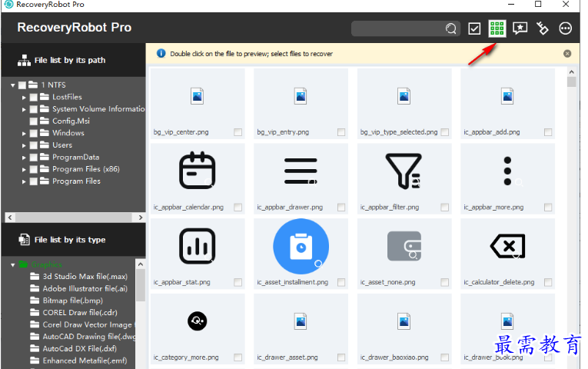This screenshot has height=369, width=588.
Task: Collapse the Graphics file type node
Action: click(13, 264)
